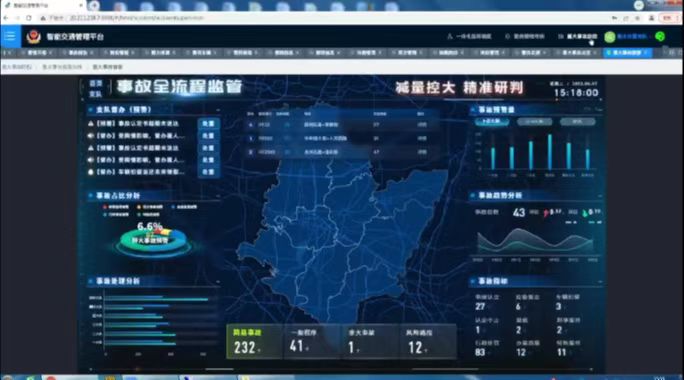Collapse the 事故占比分析 panel arrow
The image size is (684, 380).
click(218, 196)
